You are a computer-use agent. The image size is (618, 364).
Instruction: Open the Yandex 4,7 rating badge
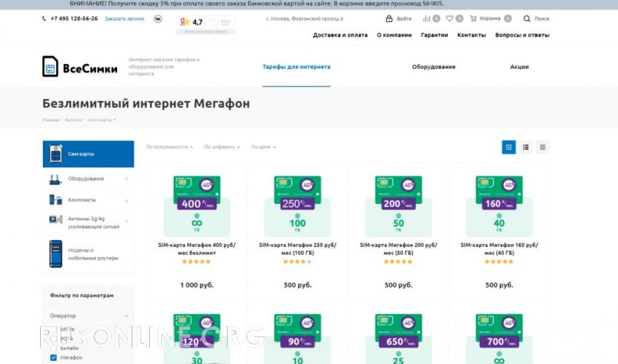pos(205,25)
